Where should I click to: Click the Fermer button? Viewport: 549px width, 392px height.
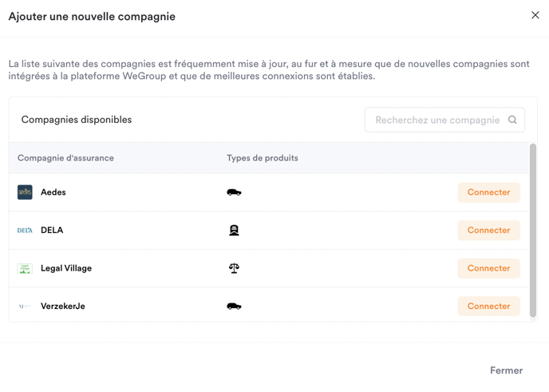(x=506, y=370)
